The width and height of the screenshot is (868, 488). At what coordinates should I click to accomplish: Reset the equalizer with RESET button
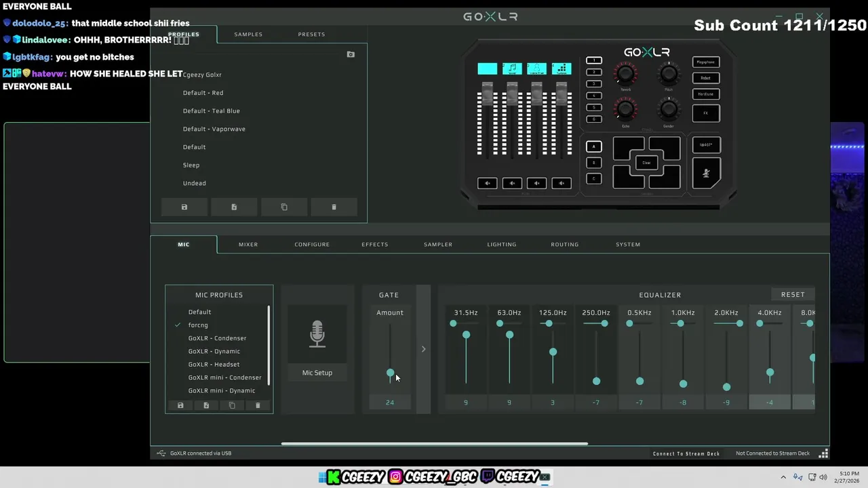pyautogui.click(x=793, y=295)
